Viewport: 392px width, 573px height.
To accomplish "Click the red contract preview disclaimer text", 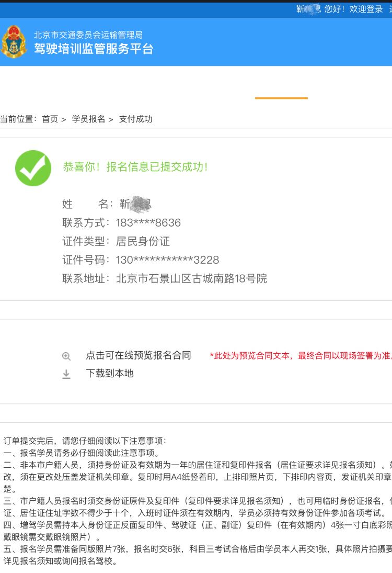I will click(301, 355).
